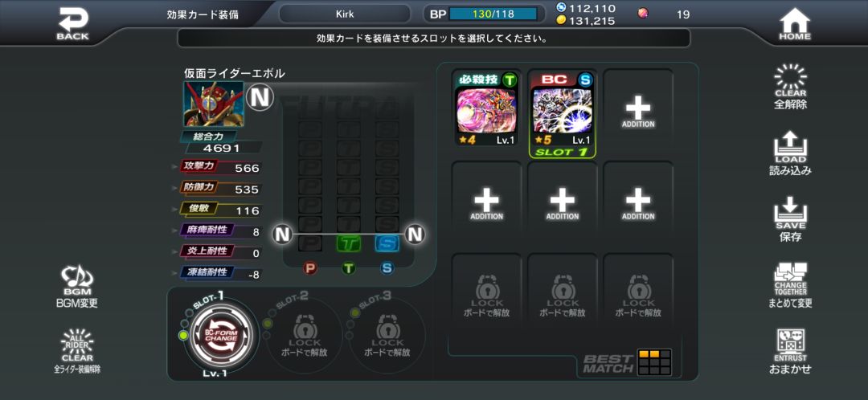Image resolution: width=868 pixels, height=400 pixels.
Task: Toggle the red P type filter circle
Action: point(310,268)
